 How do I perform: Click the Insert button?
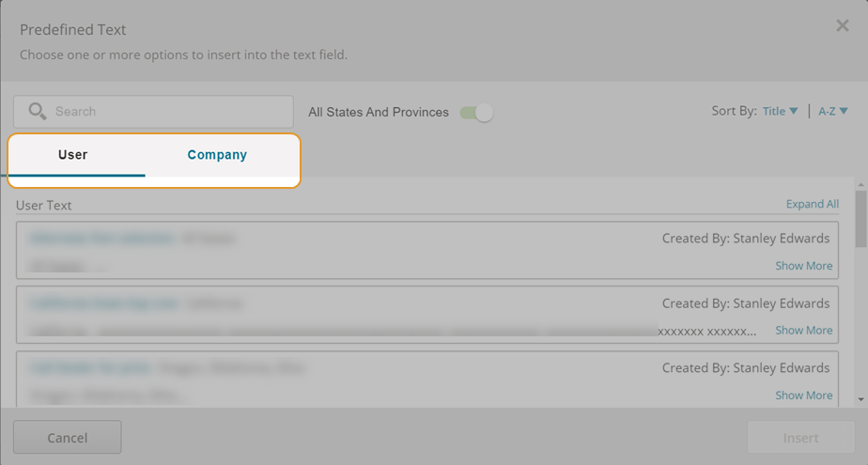[801, 438]
